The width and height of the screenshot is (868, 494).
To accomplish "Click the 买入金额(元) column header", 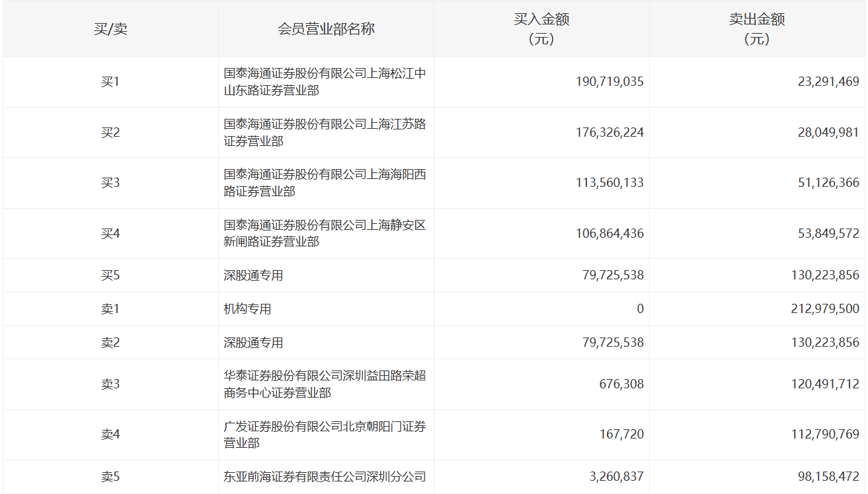I will pos(541,29).
